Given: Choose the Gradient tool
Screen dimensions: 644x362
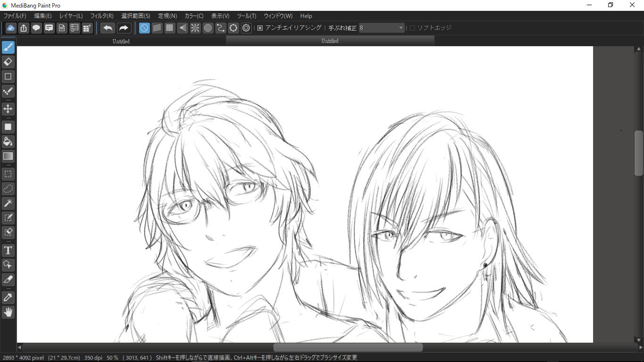Looking at the screenshot, I should point(8,156).
